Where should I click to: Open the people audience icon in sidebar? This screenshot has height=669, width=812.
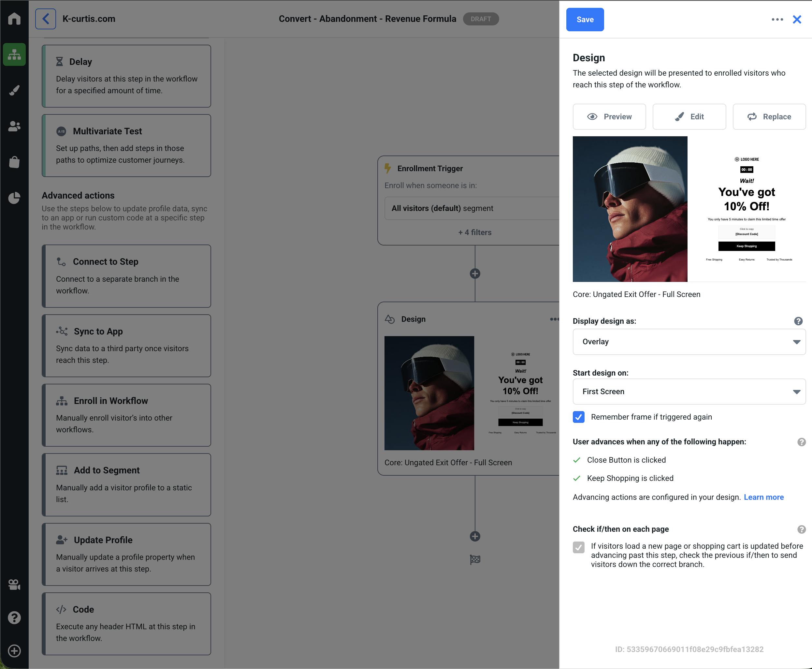14,126
